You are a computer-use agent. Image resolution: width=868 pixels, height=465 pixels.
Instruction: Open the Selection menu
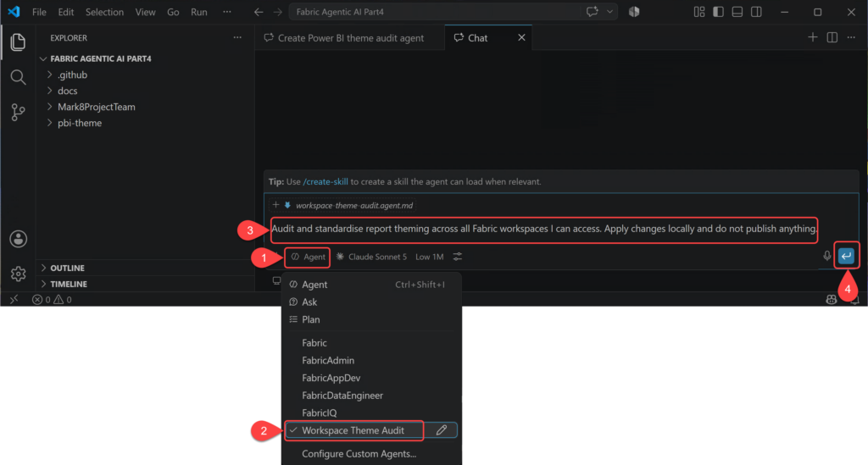click(x=104, y=12)
